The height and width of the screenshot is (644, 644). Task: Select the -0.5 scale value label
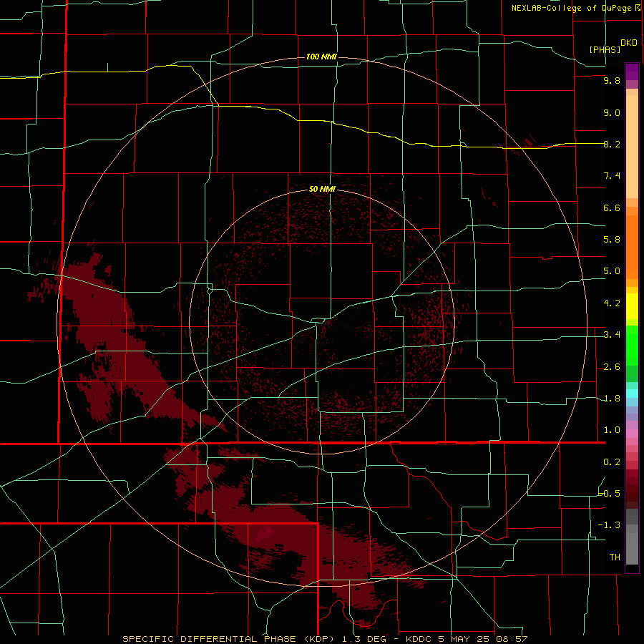(609, 494)
